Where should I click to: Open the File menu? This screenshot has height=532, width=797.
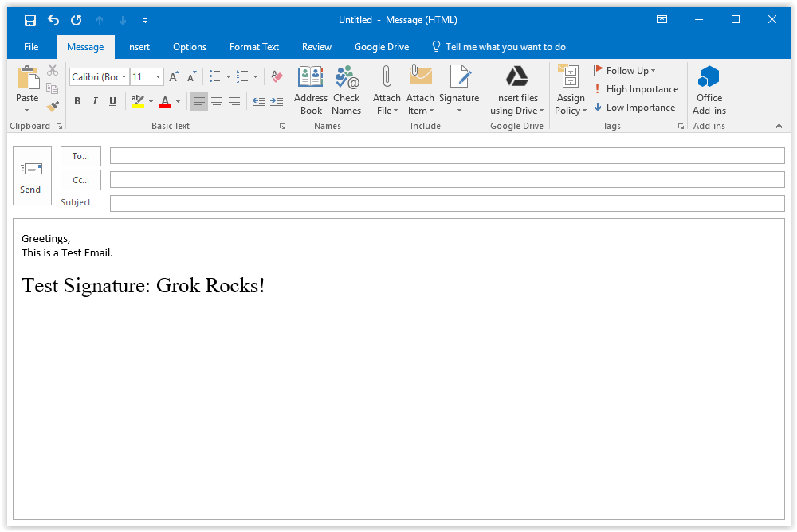coord(31,47)
